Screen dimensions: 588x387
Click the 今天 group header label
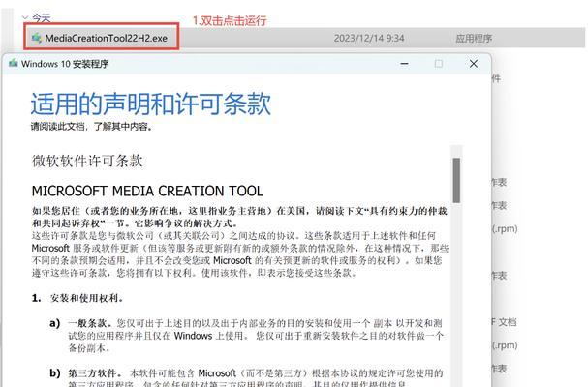pos(41,17)
